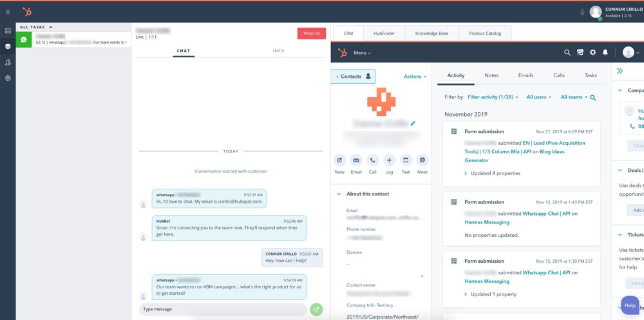This screenshot has height=320, width=644.
Task: Open the Help button
Action: click(630, 306)
